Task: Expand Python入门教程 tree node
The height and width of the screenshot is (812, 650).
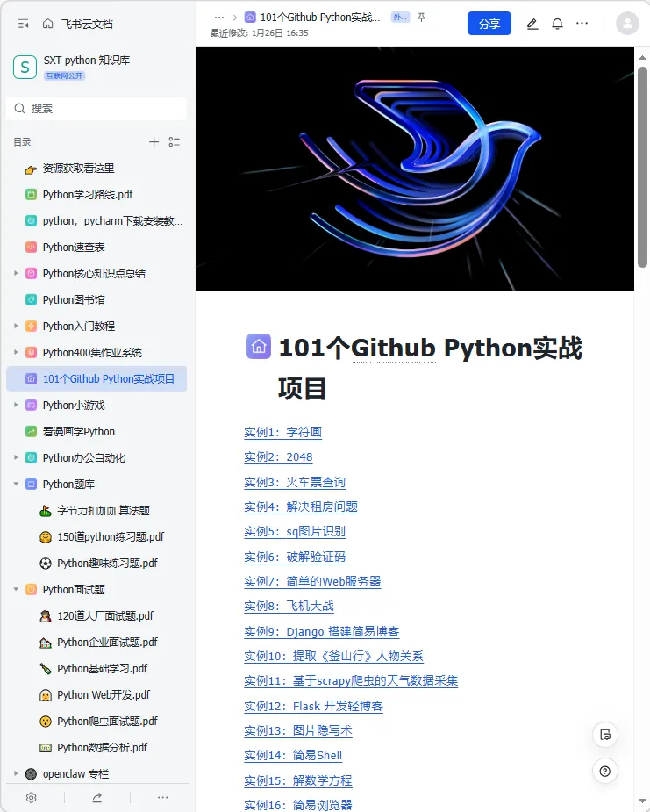Action: 16,326
